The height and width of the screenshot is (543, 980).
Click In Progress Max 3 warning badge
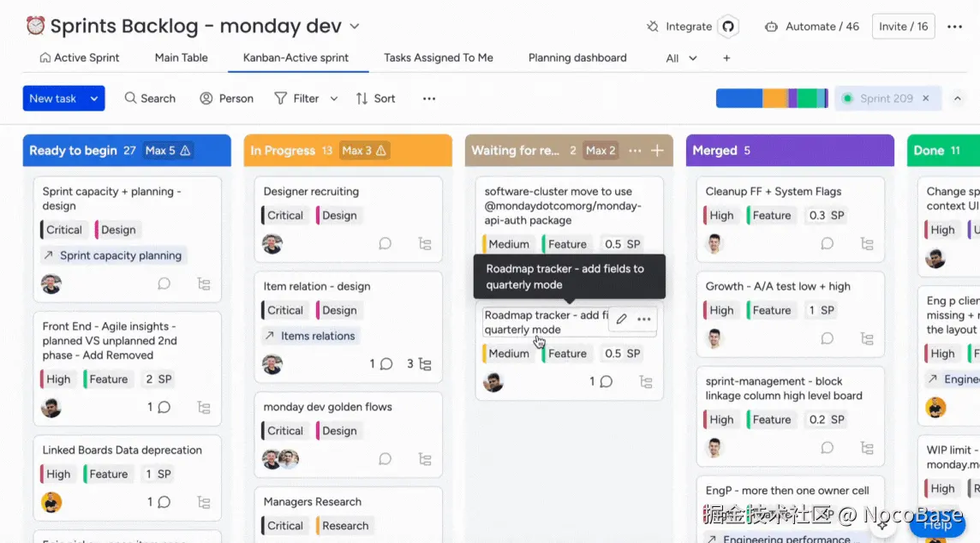[364, 151]
